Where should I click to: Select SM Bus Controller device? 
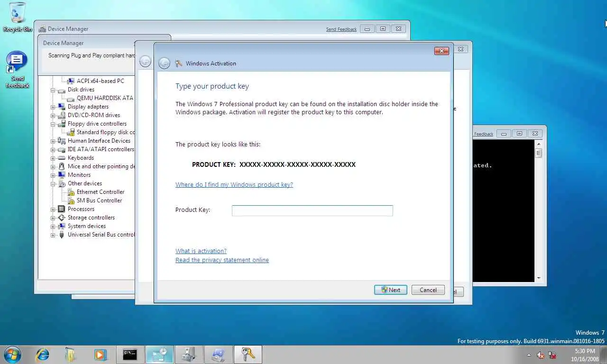(99, 200)
